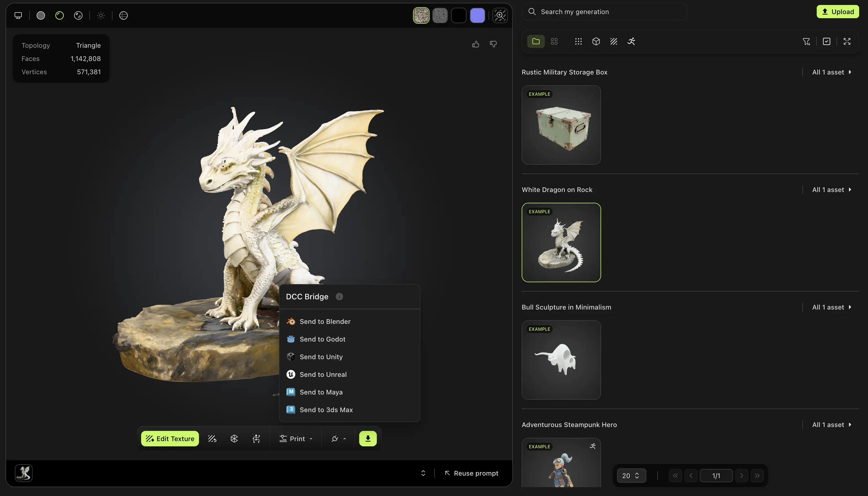
Task: Click the thumbs up icon
Action: click(x=476, y=44)
